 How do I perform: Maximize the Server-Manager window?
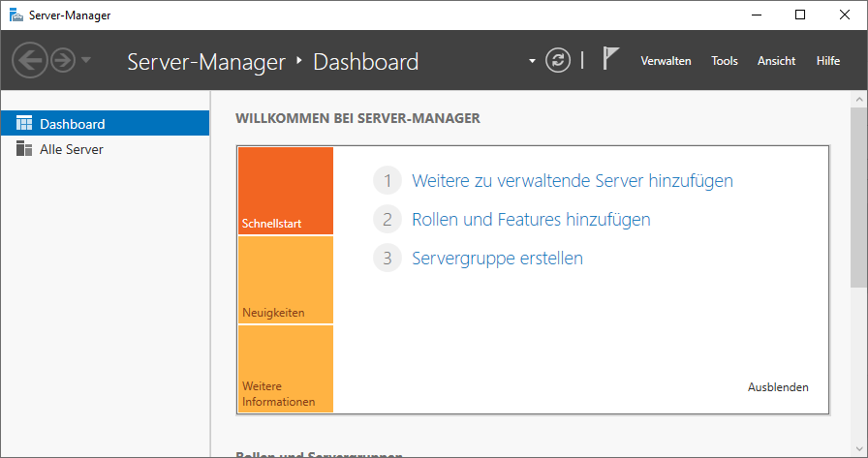click(800, 15)
